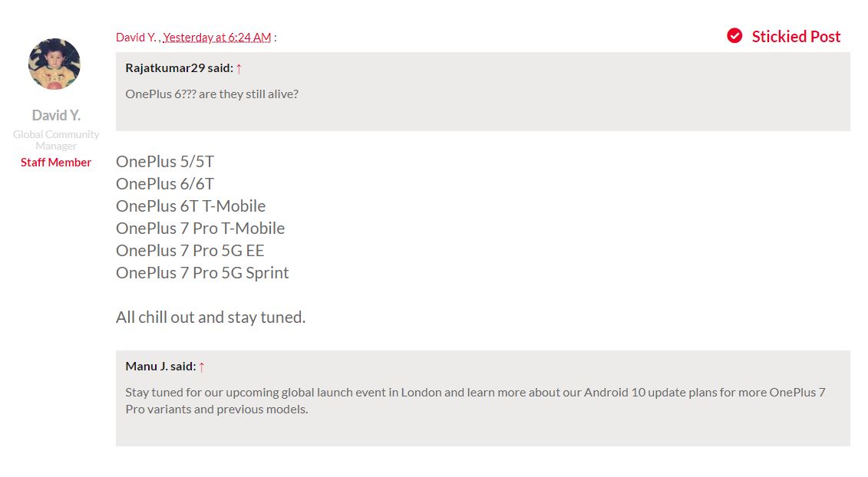Click Manu J. said quote header
Screen dimensions: 868x477
pos(160,367)
